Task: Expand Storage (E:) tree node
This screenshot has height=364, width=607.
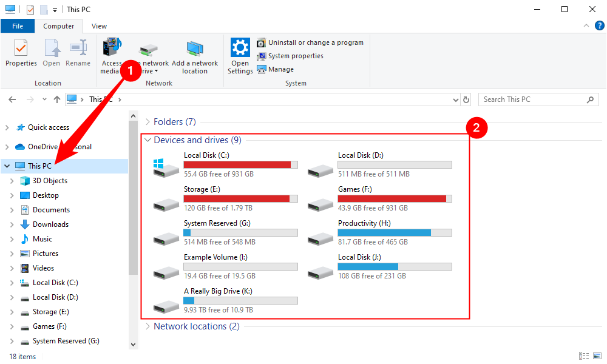Action: [12, 312]
